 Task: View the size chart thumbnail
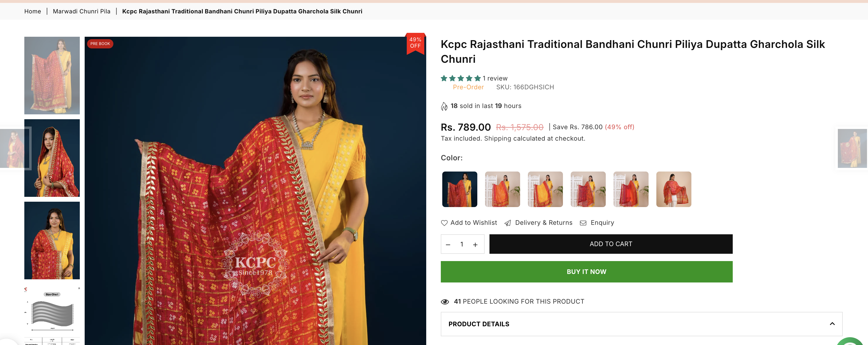52,315
